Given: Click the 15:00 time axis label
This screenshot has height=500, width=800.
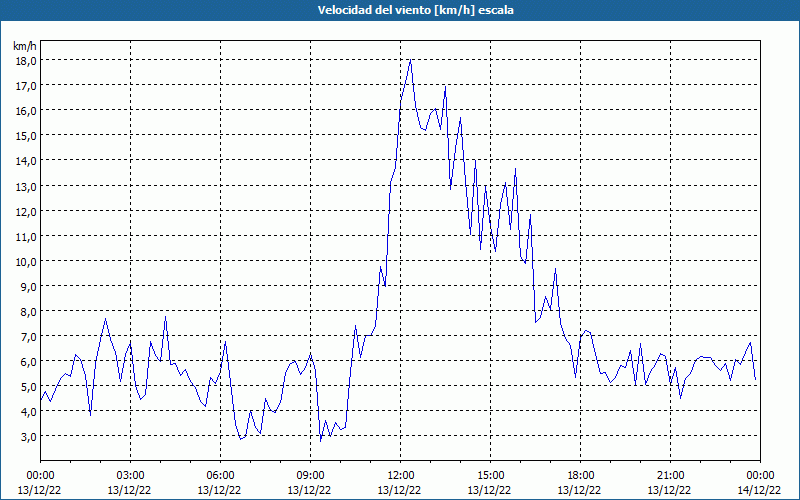Looking at the screenshot, I should [x=490, y=476].
